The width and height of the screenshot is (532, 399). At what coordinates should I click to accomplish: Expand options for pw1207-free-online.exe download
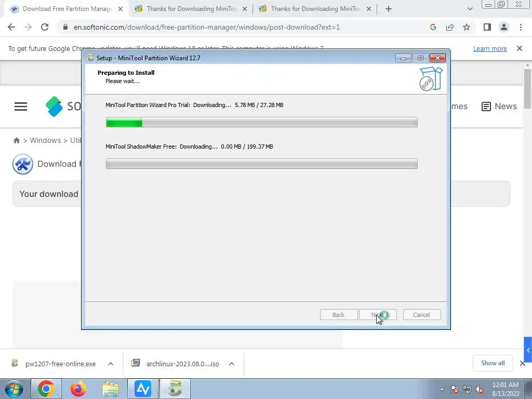[x=111, y=364]
